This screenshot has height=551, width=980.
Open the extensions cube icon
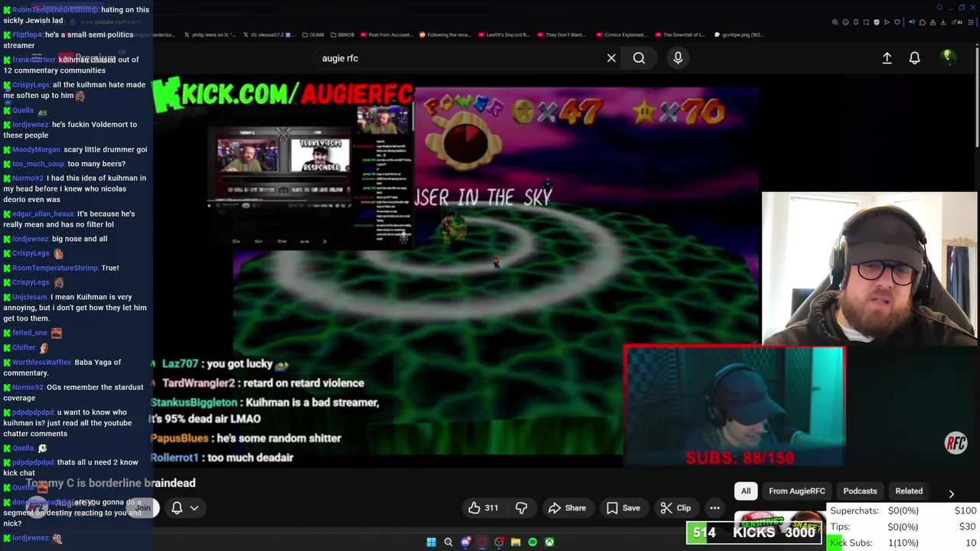point(923,22)
